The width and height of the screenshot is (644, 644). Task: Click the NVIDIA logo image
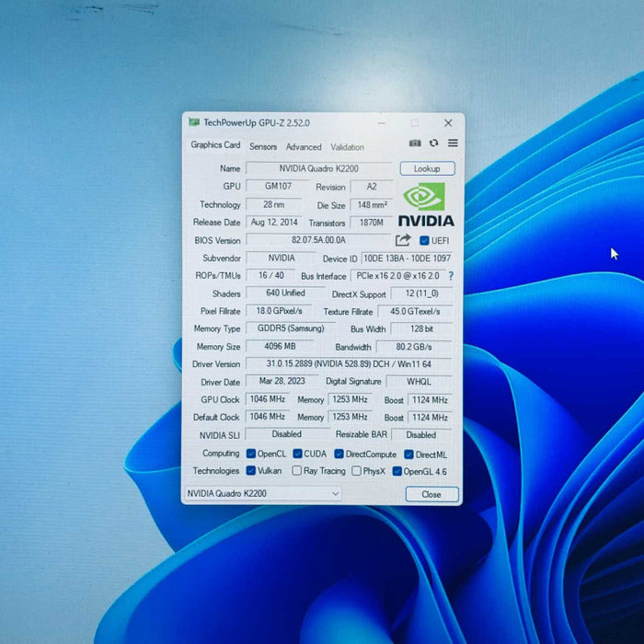click(x=426, y=204)
